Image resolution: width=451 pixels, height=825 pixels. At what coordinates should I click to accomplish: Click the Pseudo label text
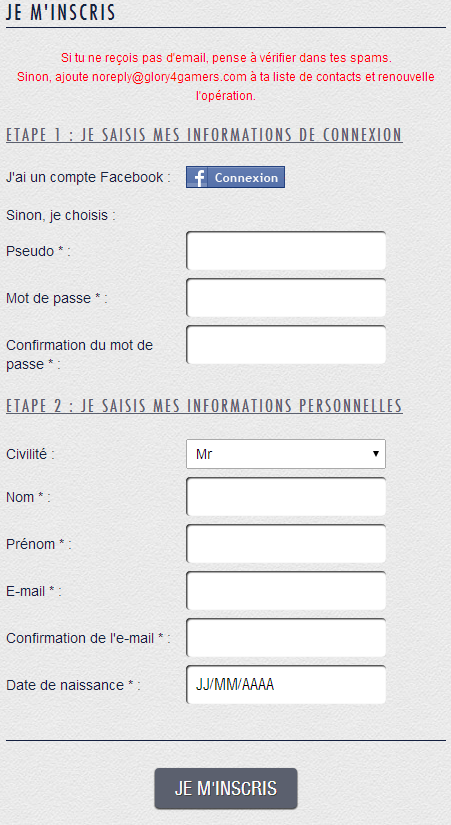click(38, 251)
